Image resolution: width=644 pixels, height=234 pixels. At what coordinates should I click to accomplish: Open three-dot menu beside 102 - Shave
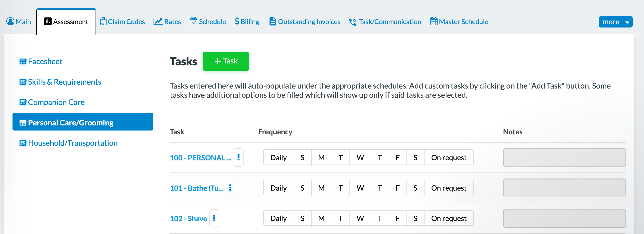[x=214, y=218]
